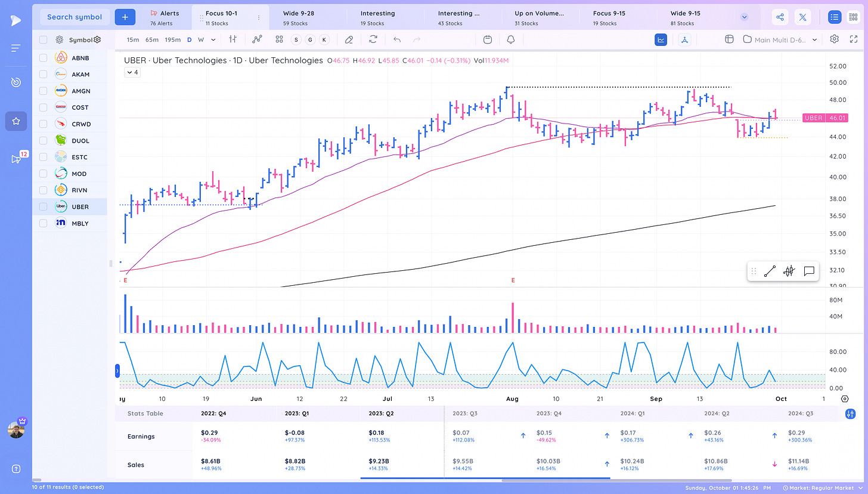Collapse the indicator legend chevron labeled 4
Screen dimensions: 868x494
point(132,72)
